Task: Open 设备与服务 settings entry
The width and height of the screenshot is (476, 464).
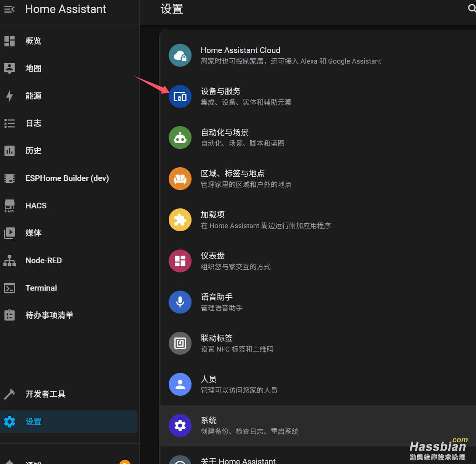Action: 318,96
